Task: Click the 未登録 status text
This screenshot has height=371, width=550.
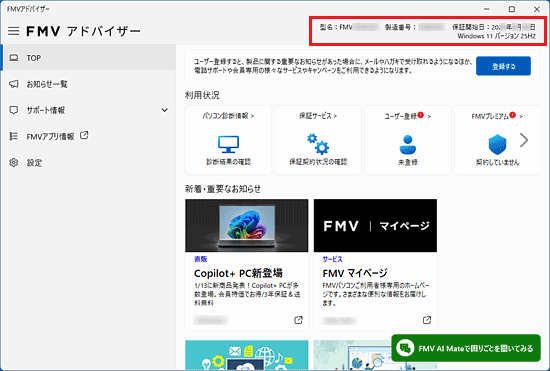Action: (x=408, y=162)
